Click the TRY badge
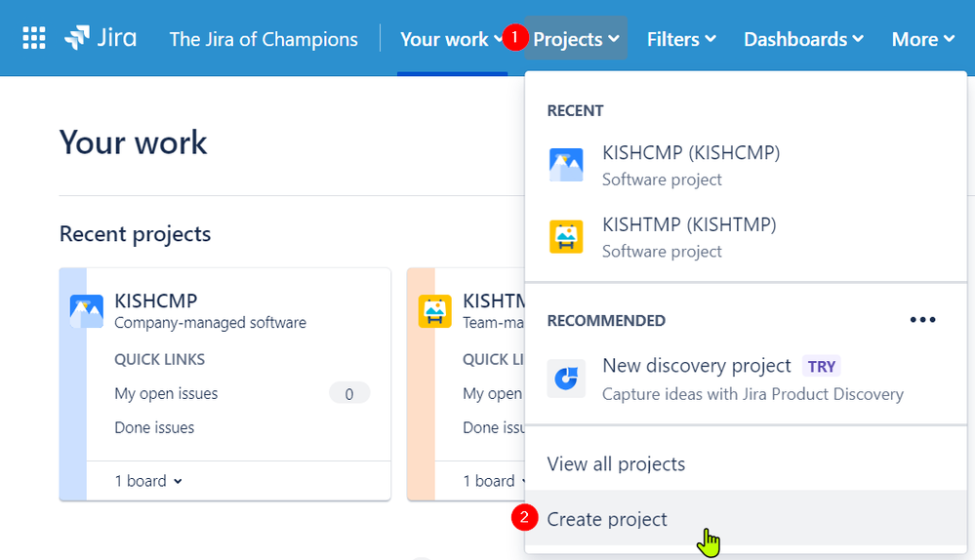Screen dimensions: 975x560 pyautogui.click(x=822, y=366)
